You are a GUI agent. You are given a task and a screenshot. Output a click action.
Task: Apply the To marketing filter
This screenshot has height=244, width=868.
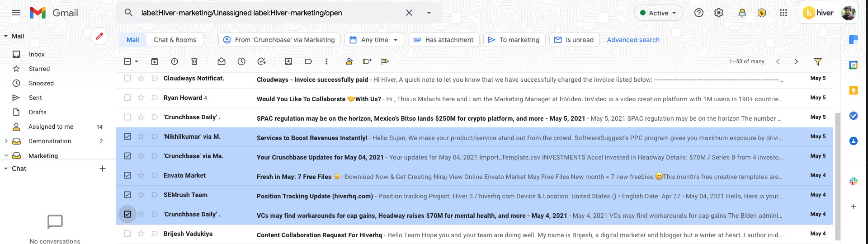tap(514, 40)
